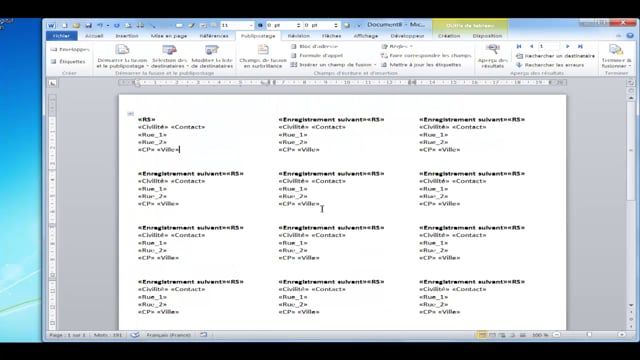The width and height of the screenshot is (640, 360).
Task: Open the font size dropdown in toolbar
Action: click(251, 25)
